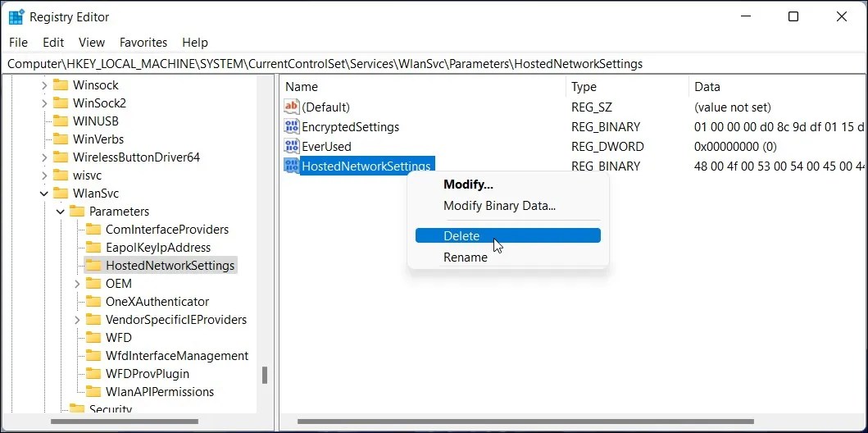This screenshot has height=433, width=868.
Task: Open the Edit menu
Action: [53, 43]
